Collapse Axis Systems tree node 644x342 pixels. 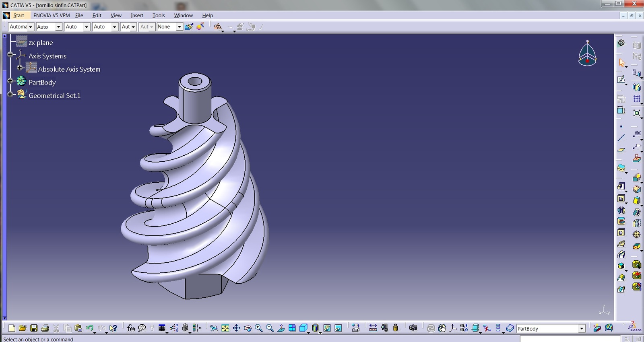click(10, 54)
